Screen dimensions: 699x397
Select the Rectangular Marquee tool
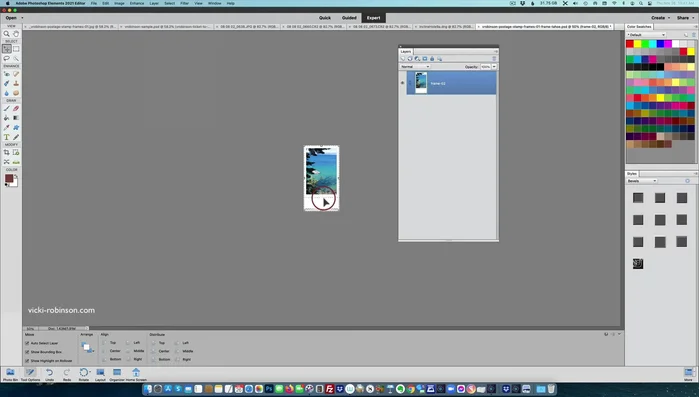pos(16,49)
